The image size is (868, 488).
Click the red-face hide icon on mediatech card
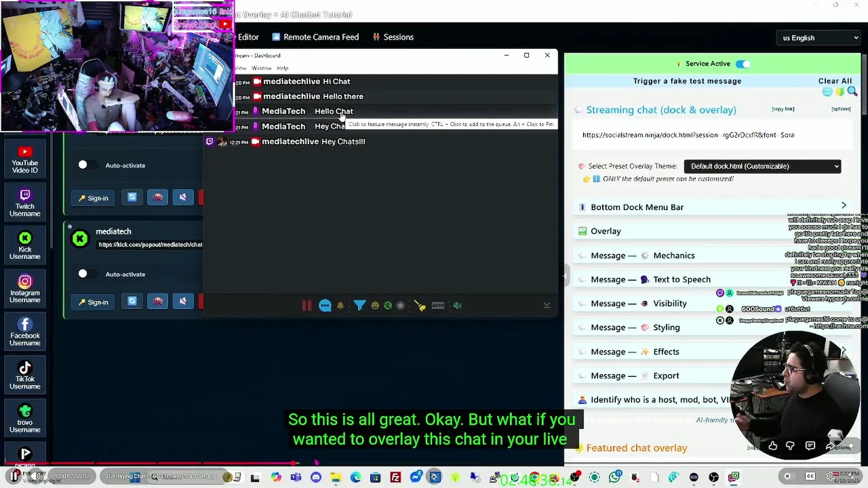pyautogui.click(x=157, y=302)
